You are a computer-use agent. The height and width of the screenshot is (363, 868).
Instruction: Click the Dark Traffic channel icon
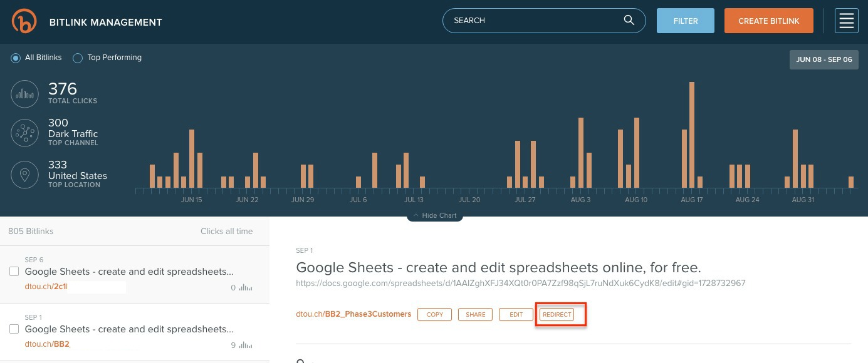coord(25,133)
